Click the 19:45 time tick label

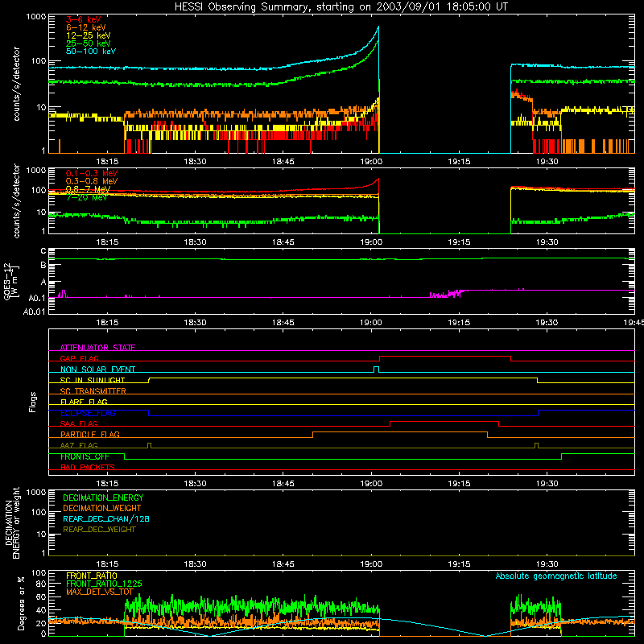pyautogui.click(x=634, y=323)
